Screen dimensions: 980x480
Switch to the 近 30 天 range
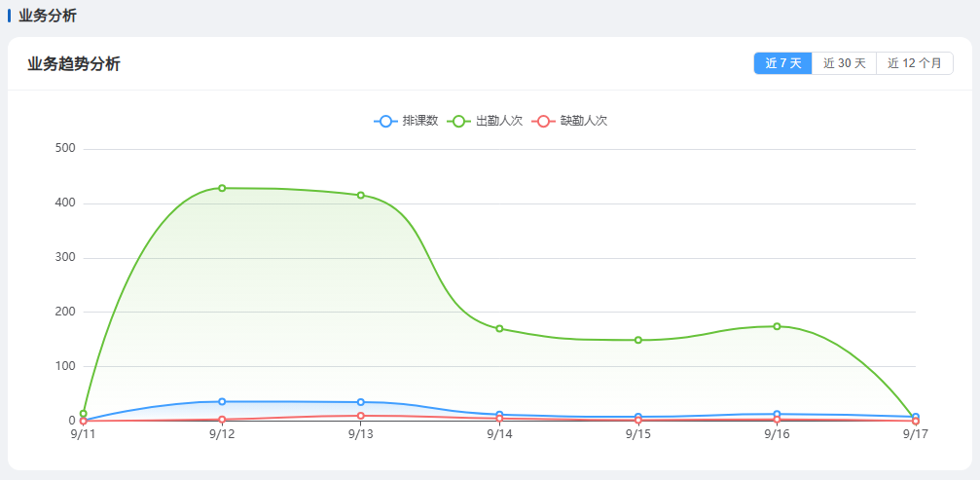[845, 63]
